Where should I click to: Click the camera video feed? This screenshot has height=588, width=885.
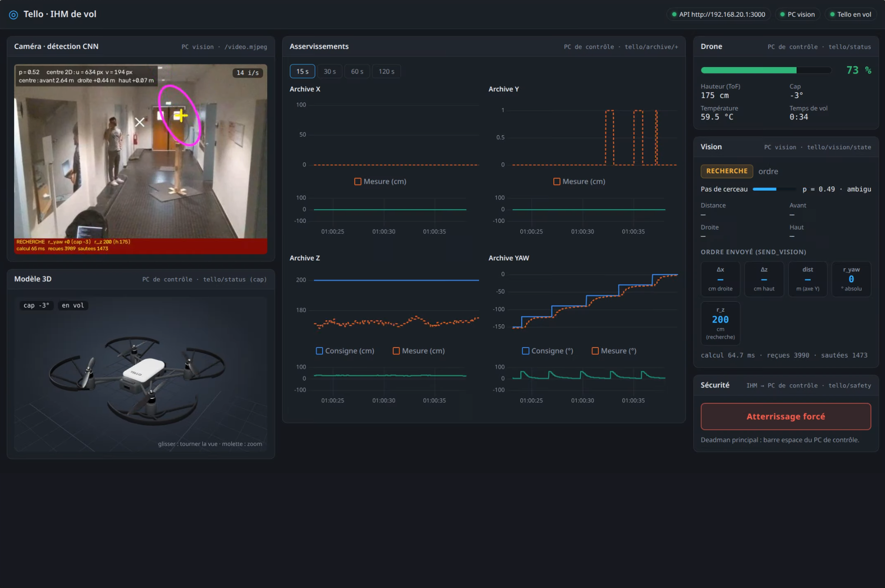point(141,159)
